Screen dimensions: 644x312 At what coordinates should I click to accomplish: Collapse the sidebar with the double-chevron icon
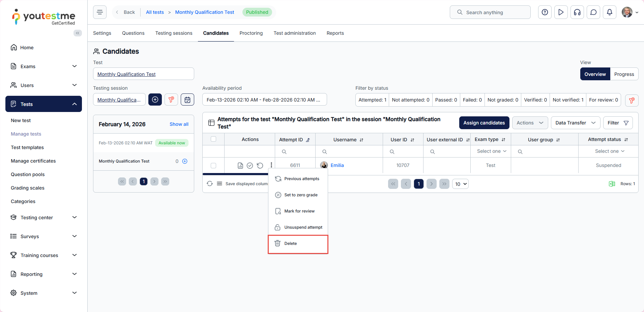(78, 33)
